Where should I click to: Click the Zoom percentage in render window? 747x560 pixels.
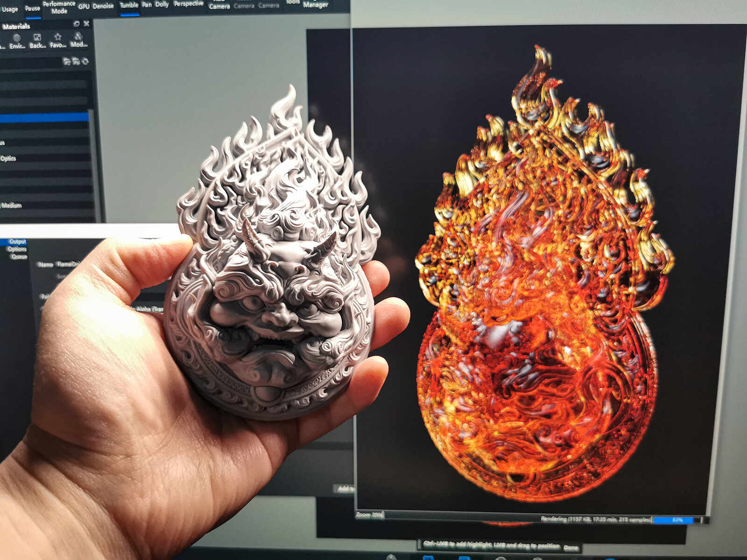(x=370, y=515)
